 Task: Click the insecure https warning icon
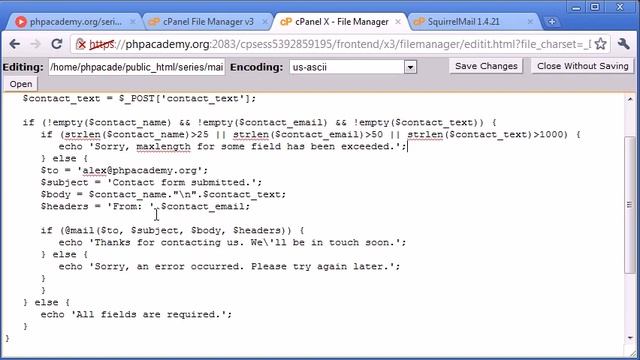81,44
